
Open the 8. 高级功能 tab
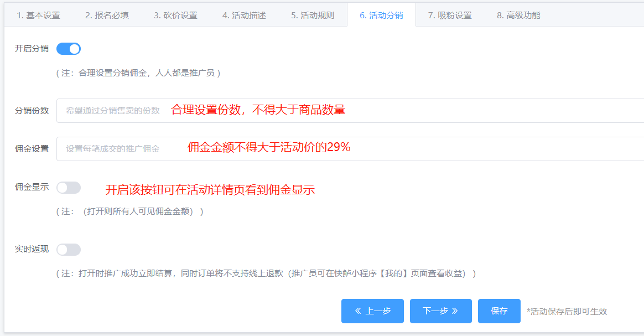coord(518,15)
